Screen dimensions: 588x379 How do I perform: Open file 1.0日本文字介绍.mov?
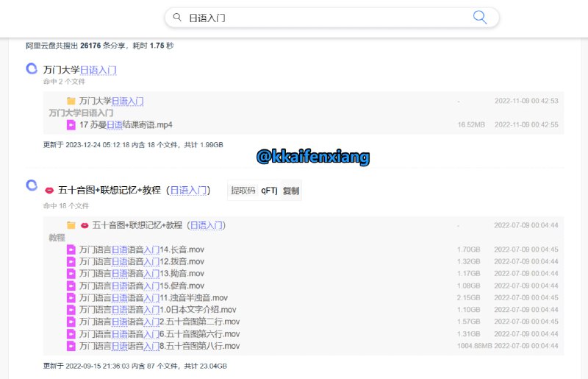pyautogui.click(x=157, y=310)
